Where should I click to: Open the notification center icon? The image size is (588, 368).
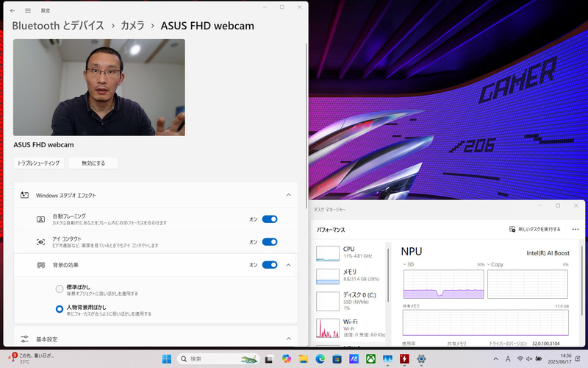578,359
